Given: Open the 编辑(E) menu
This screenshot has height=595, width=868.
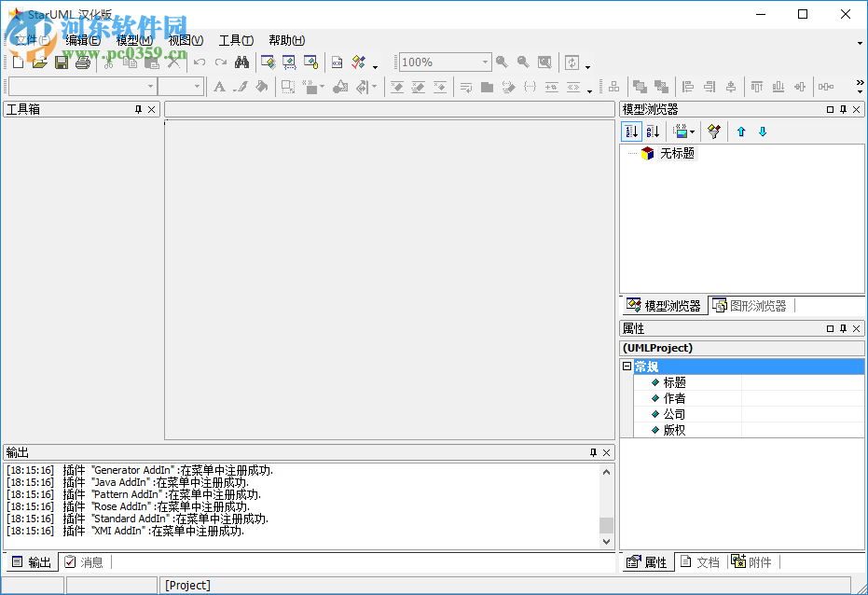Looking at the screenshot, I should 83,40.
